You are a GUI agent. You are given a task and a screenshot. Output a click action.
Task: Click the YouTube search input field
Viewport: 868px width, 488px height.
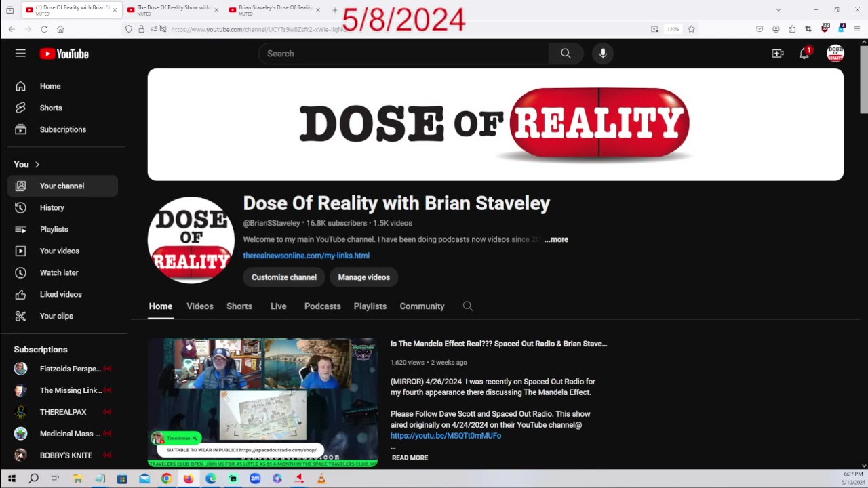pos(403,54)
